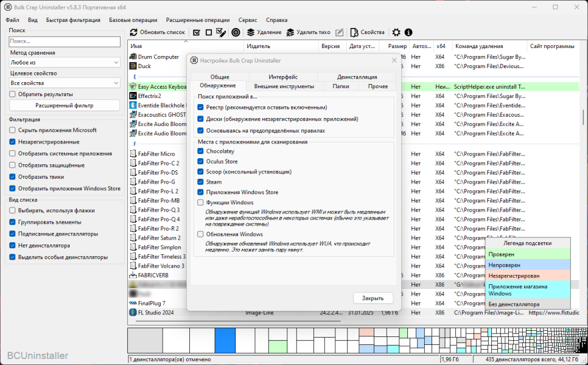Click the select-all checkmark toolbar icon

(x=197, y=33)
